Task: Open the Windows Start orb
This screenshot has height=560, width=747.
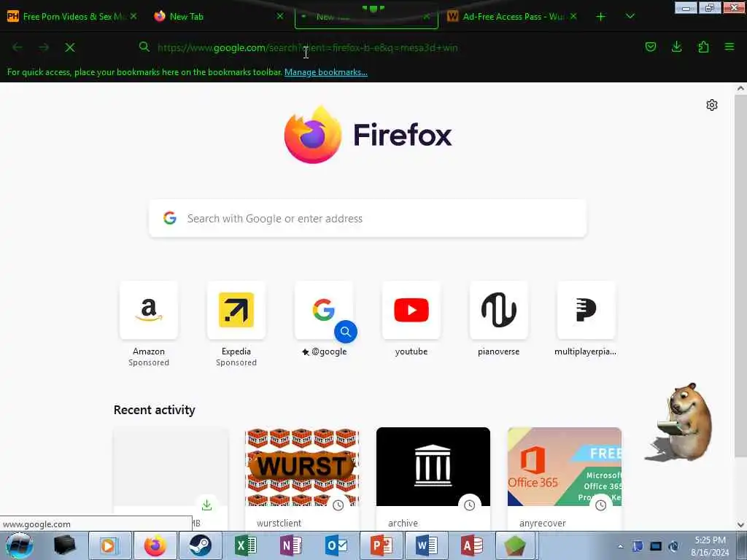Action: [x=20, y=545]
